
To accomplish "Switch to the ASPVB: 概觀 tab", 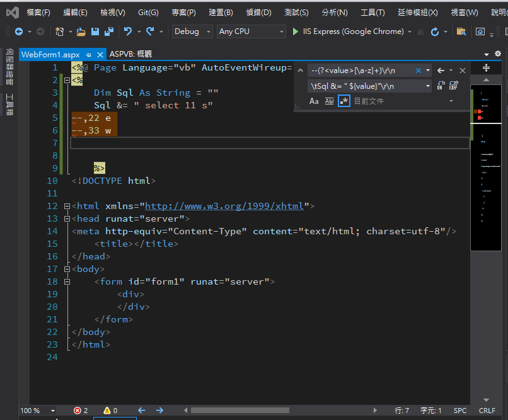I will 130,54.
